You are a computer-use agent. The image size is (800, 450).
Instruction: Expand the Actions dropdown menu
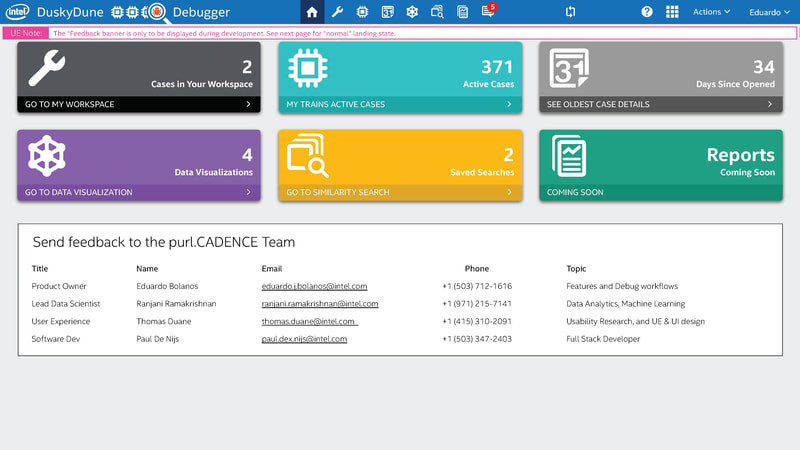[711, 12]
